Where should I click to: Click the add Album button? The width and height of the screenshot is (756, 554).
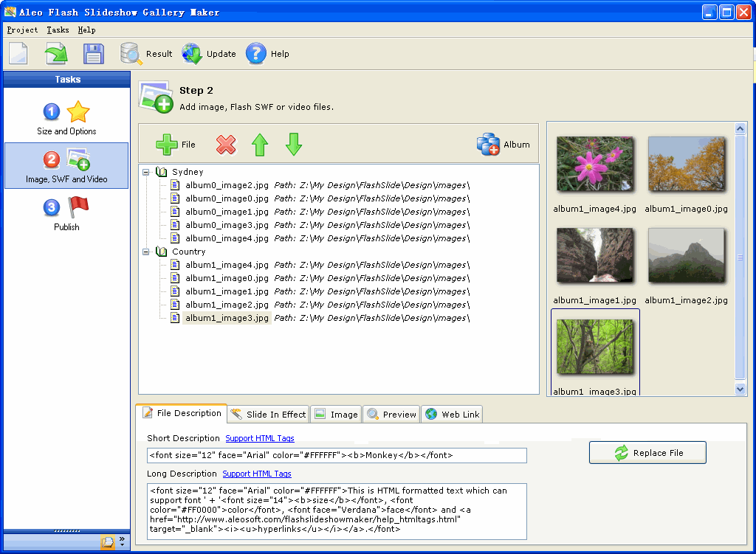(503, 145)
